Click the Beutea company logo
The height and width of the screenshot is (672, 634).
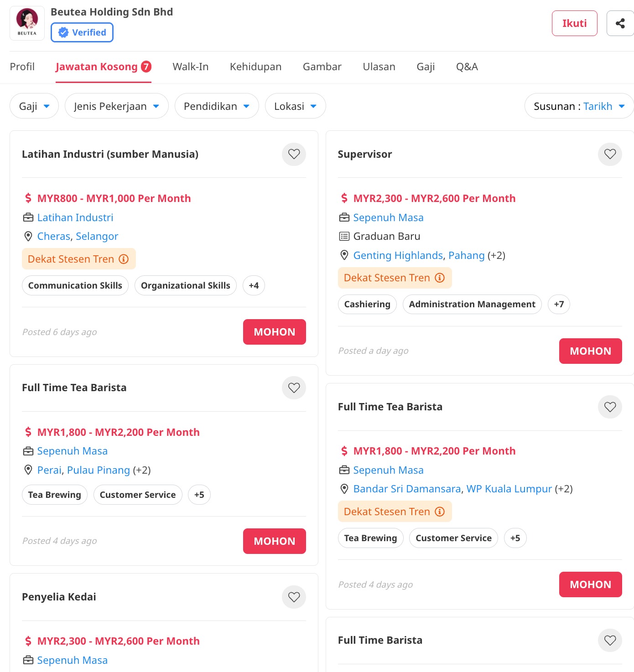[27, 23]
